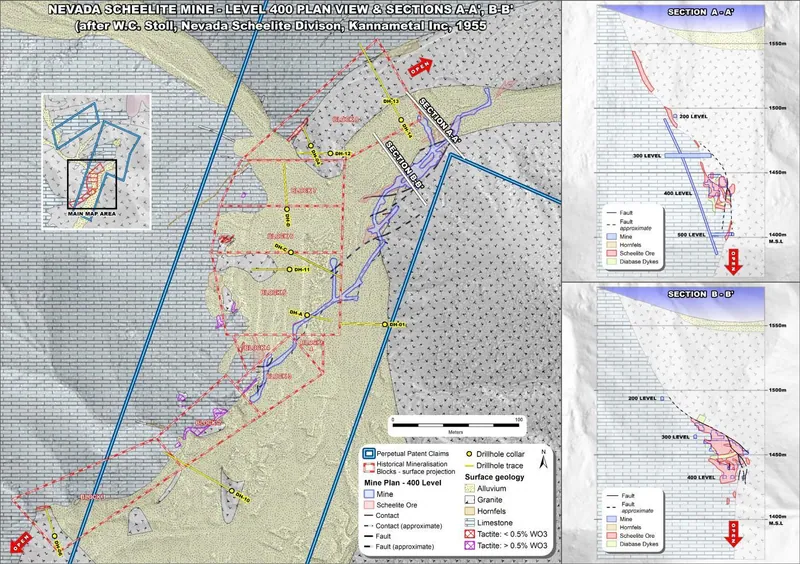
Task: Click the Drillhole collar legend symbol
Action: [469, 454]
